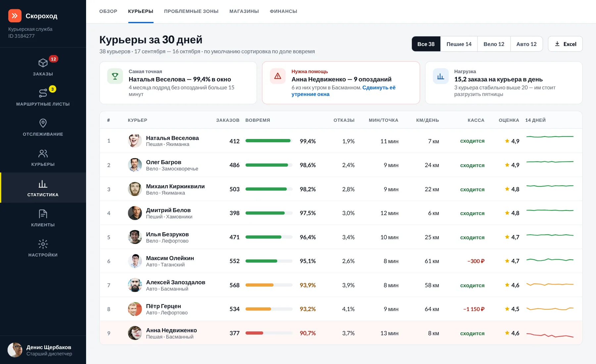Open Денис Щербаков profile avatar
The image size is (596, 364).
[15, 350]
